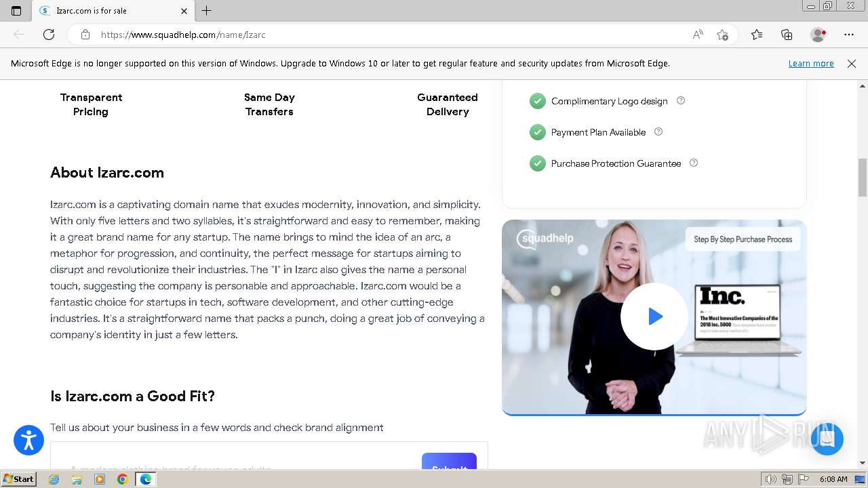868x488 pixels.
Task: Click help icon beside Complimentary Logo design
Action: (x=681, y=100)
